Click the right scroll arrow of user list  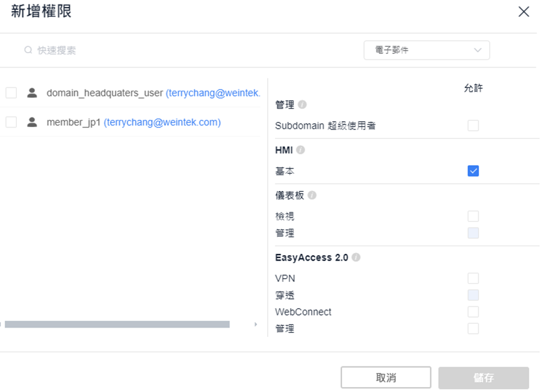(x=256, y=324)
